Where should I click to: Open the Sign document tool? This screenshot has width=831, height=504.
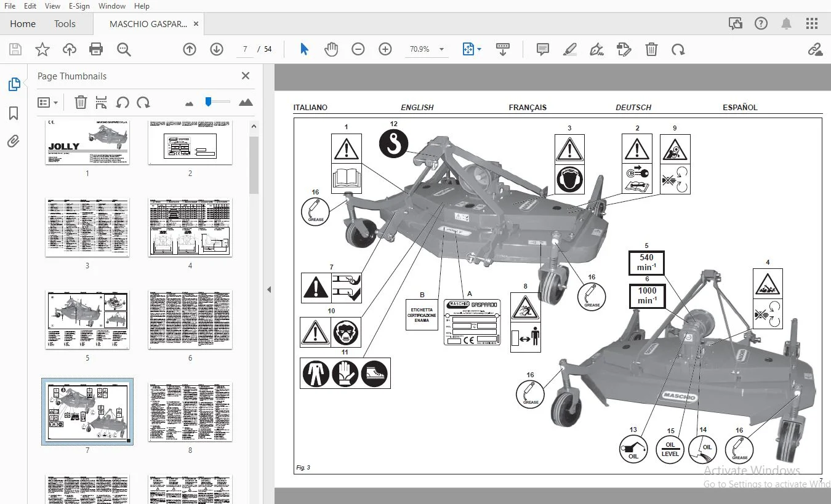pos(596,49)
